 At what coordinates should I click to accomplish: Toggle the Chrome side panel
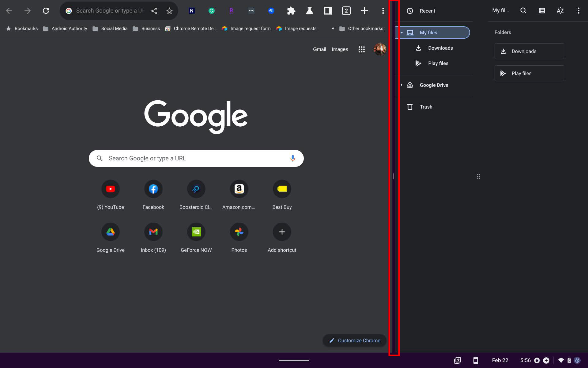point(328,11)
